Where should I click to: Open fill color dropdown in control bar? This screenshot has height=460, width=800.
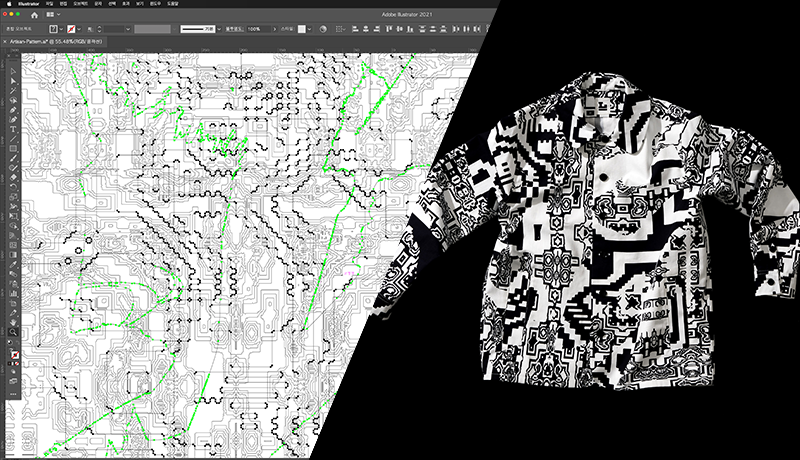coord(61,29)
